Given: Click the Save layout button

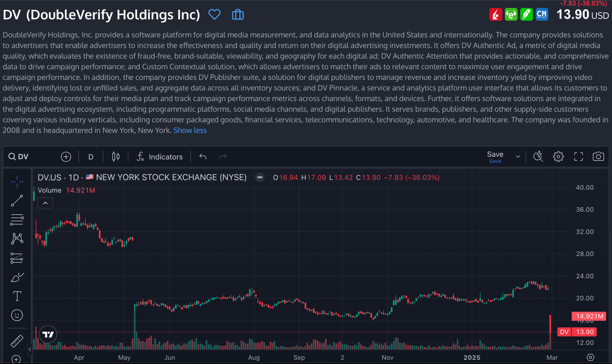Looking at the screenshot, I should point(495,156).
